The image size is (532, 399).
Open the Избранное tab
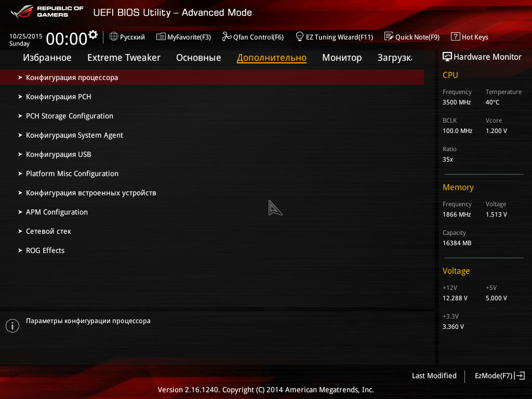pos(47,58)
